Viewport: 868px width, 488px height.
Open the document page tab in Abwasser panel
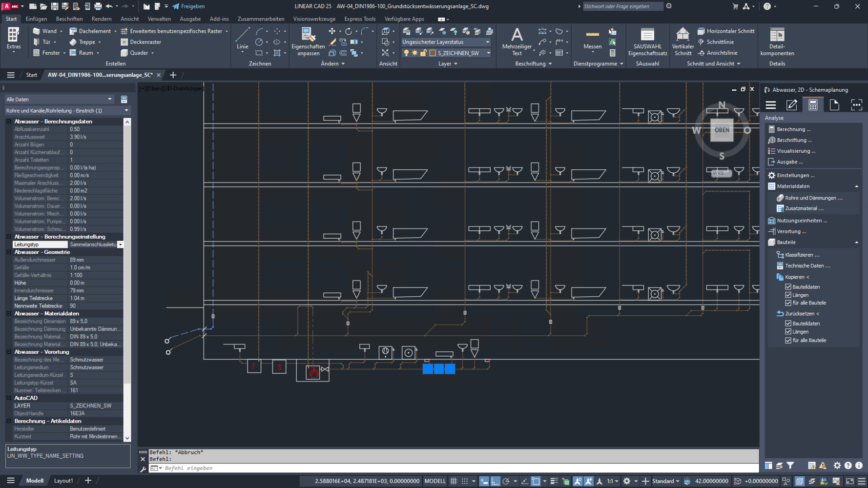pos(834,105)
